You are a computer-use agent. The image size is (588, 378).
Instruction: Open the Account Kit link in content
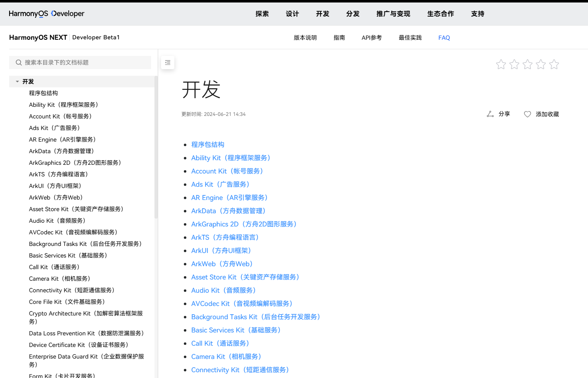click(229, 171)
